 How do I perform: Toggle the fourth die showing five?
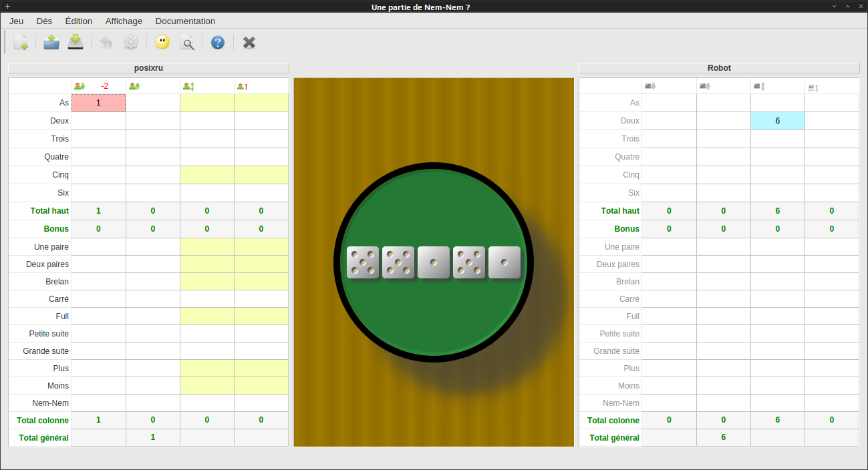469,262
